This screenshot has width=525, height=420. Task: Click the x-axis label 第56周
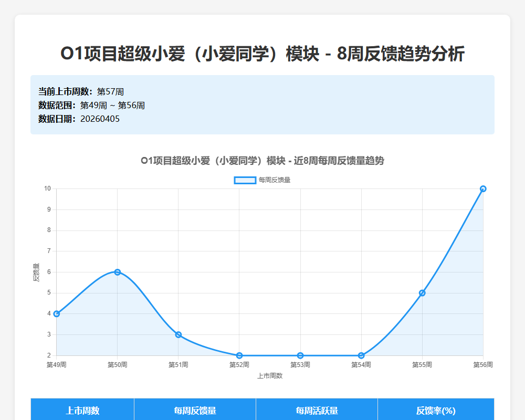[483, 365]
